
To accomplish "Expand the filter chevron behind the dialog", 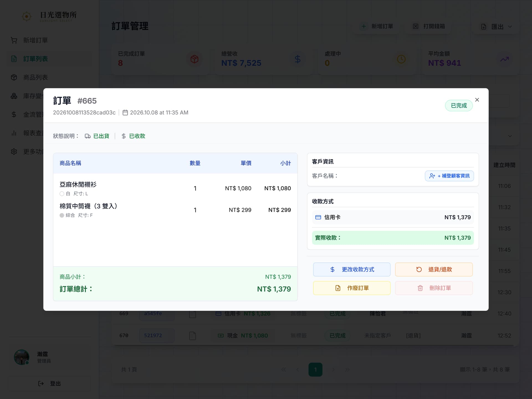I will pos(510,136).
